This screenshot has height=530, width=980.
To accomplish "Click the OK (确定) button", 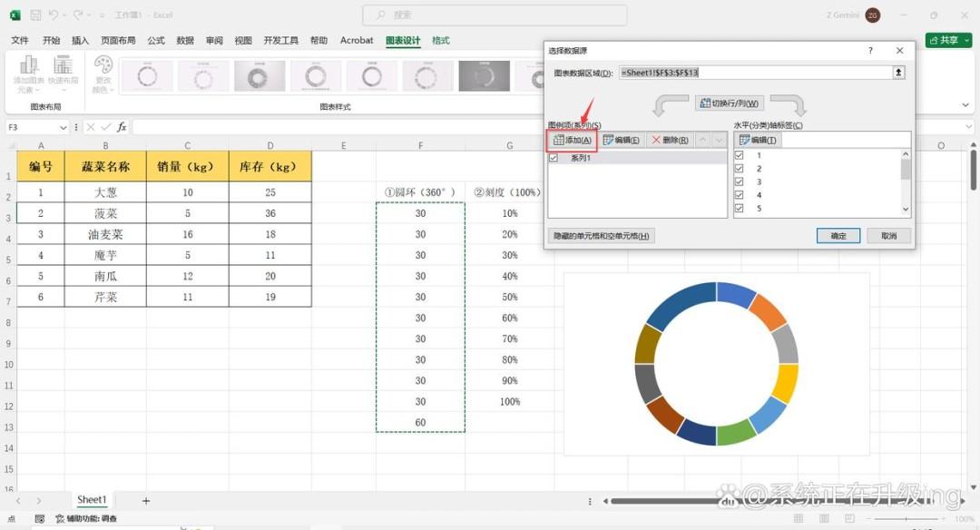I will pos(838,236).
